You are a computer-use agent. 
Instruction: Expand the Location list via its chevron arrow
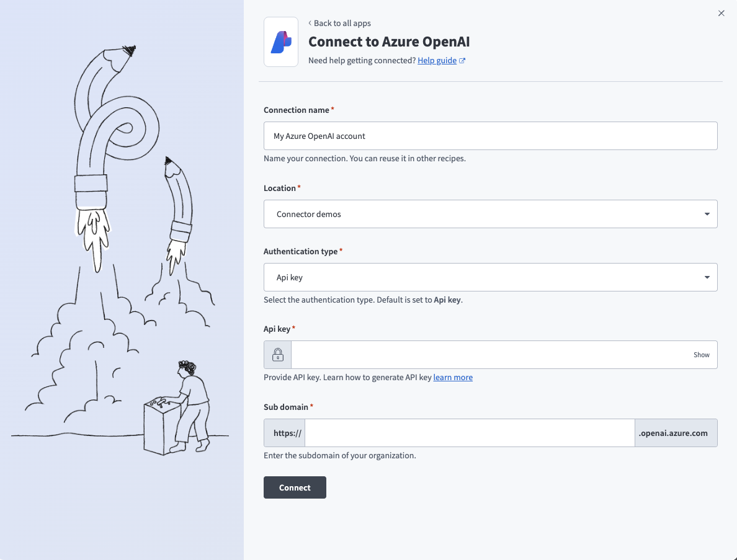pos(707,213)
